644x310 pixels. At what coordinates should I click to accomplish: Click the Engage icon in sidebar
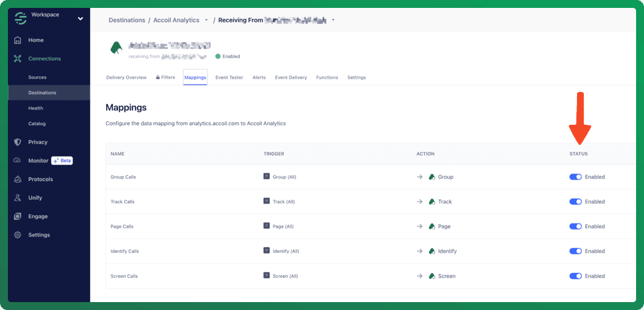pos(17,216)
